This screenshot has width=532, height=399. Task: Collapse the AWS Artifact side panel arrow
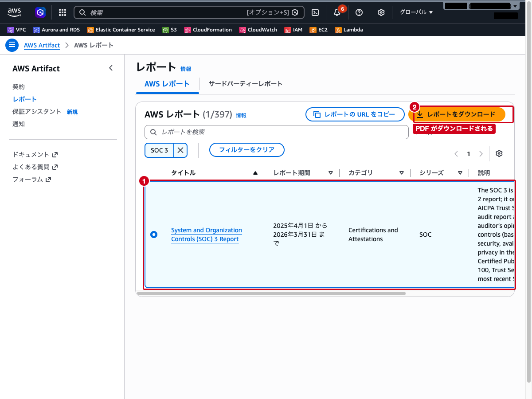point(111,68)
